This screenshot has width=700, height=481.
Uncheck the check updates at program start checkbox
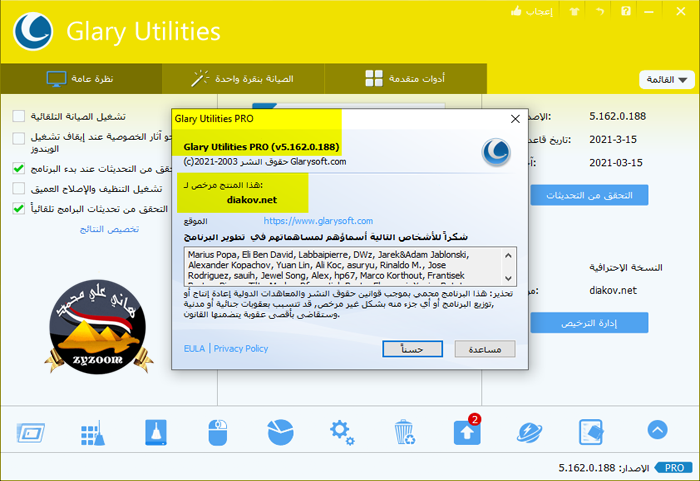click(x=19, y=168)
